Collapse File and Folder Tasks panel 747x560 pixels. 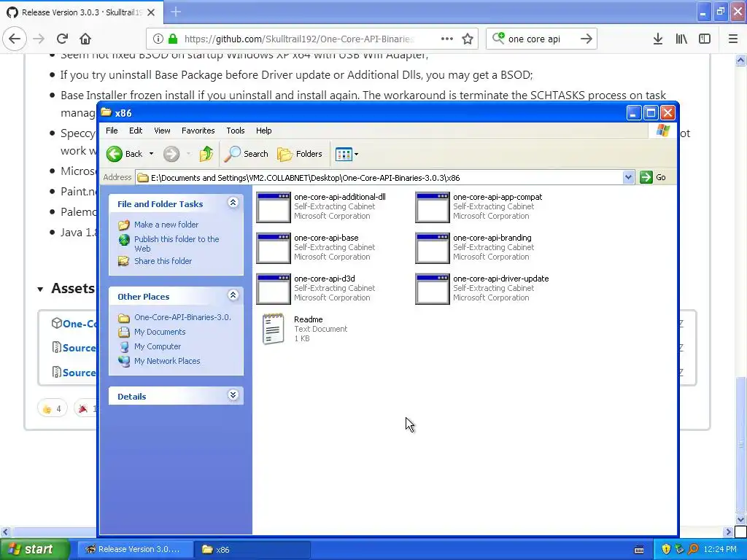click(x=233, y=203)
